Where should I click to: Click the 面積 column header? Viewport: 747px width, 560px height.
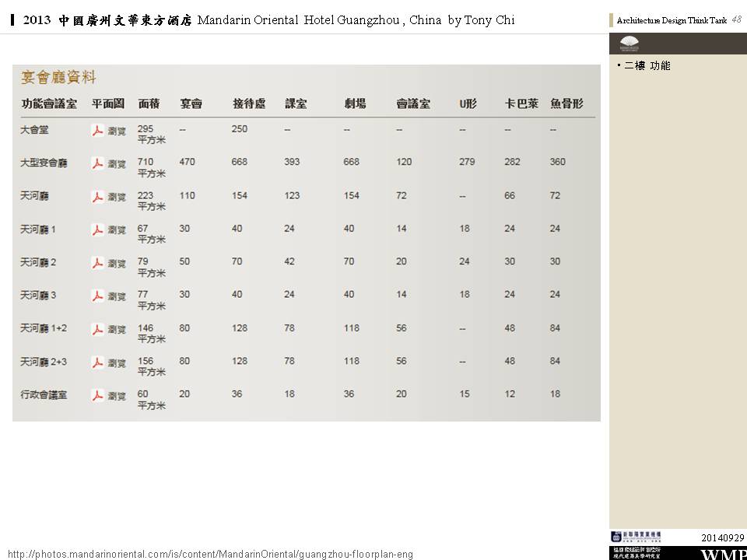(x=149, y=103)
